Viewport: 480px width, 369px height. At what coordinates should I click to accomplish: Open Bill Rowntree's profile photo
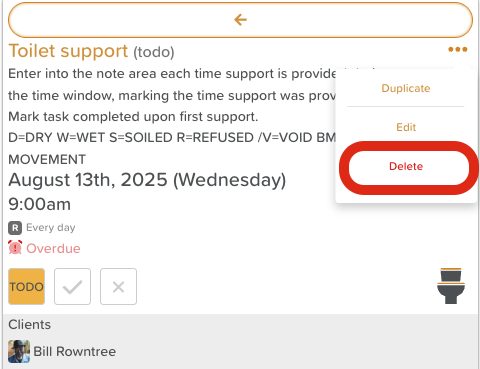pos(19,351)
